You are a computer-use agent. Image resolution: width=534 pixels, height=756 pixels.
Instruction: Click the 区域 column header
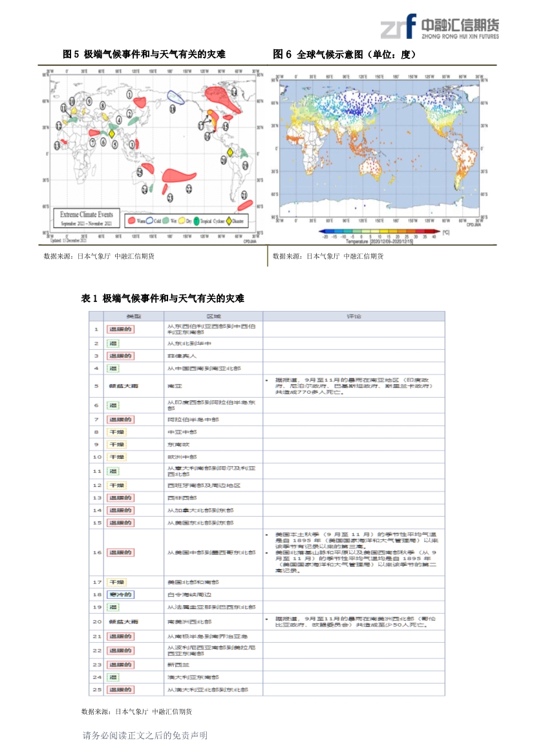213,316
